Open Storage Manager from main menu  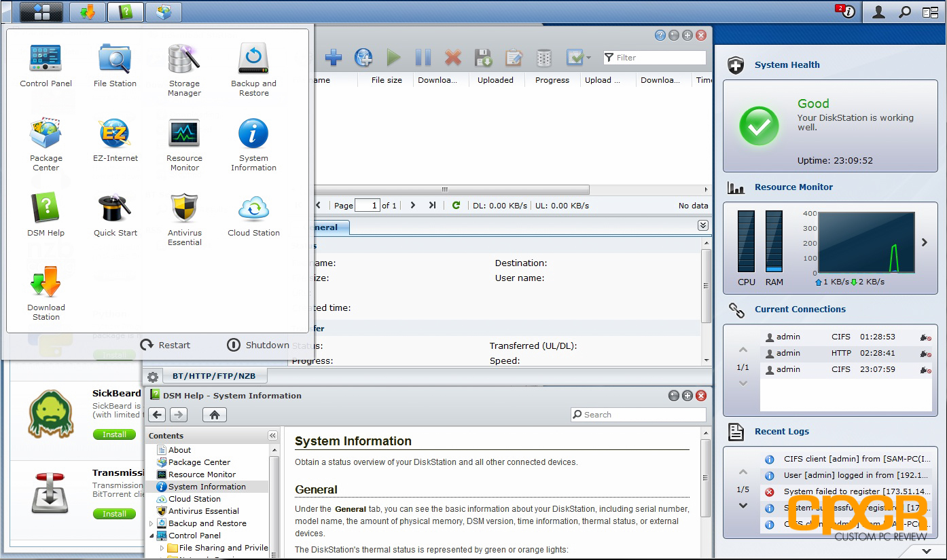(x=184, y=70)
